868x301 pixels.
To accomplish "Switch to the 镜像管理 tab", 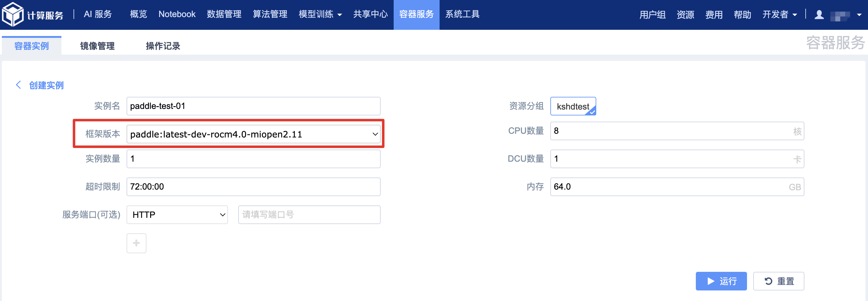I will pos(97,46).
